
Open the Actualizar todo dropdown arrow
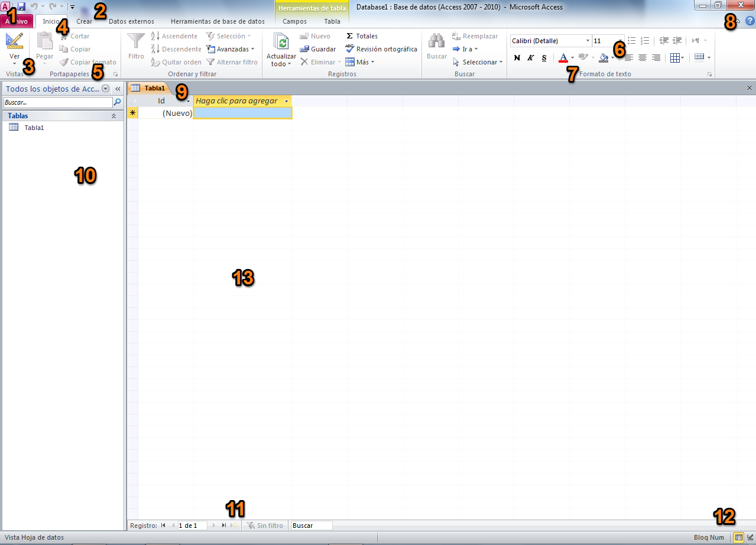(289, 64)
